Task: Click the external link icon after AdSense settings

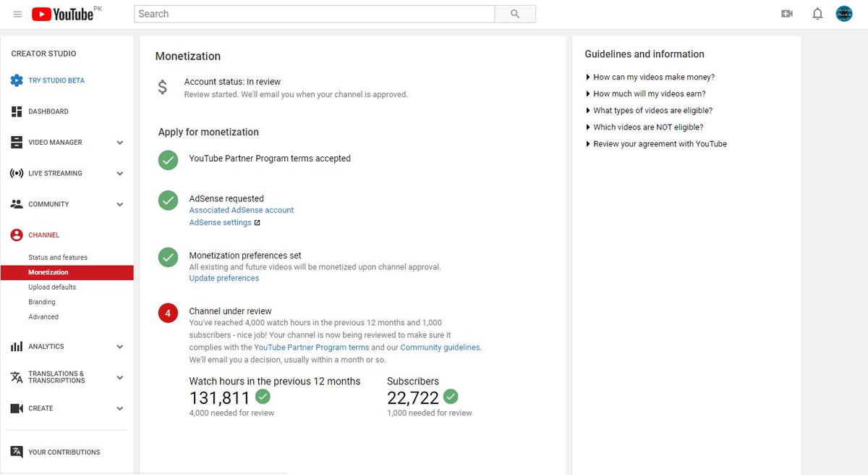Action: pos(257,223)
